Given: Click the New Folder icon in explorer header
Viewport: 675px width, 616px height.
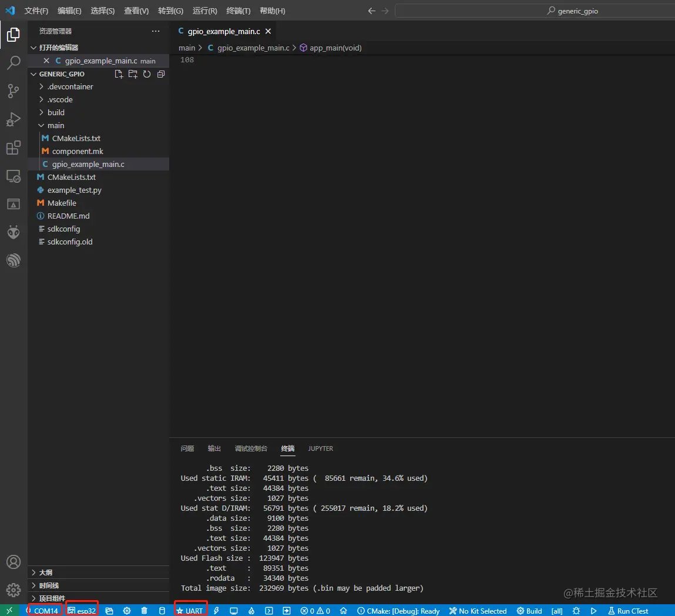Looking at the screenshot, I should 133,74.
